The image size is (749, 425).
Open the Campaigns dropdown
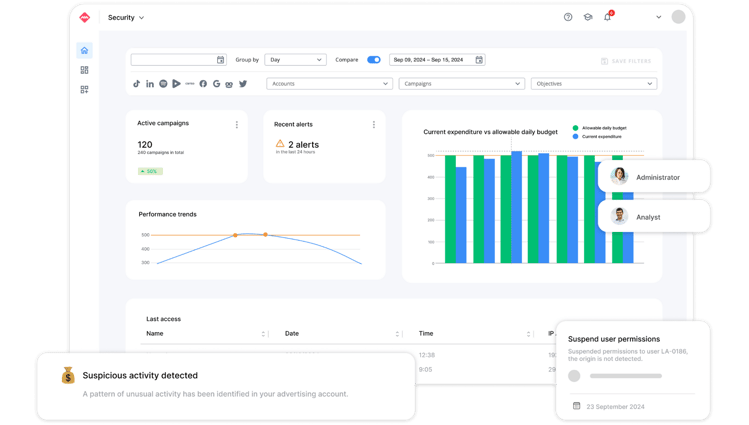click(x=461, y=84)
